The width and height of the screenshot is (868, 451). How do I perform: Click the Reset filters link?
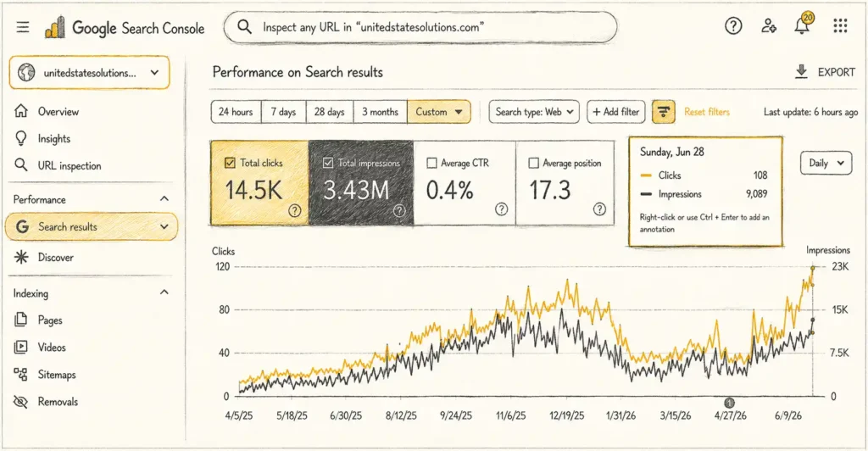[x=707, y=112]
